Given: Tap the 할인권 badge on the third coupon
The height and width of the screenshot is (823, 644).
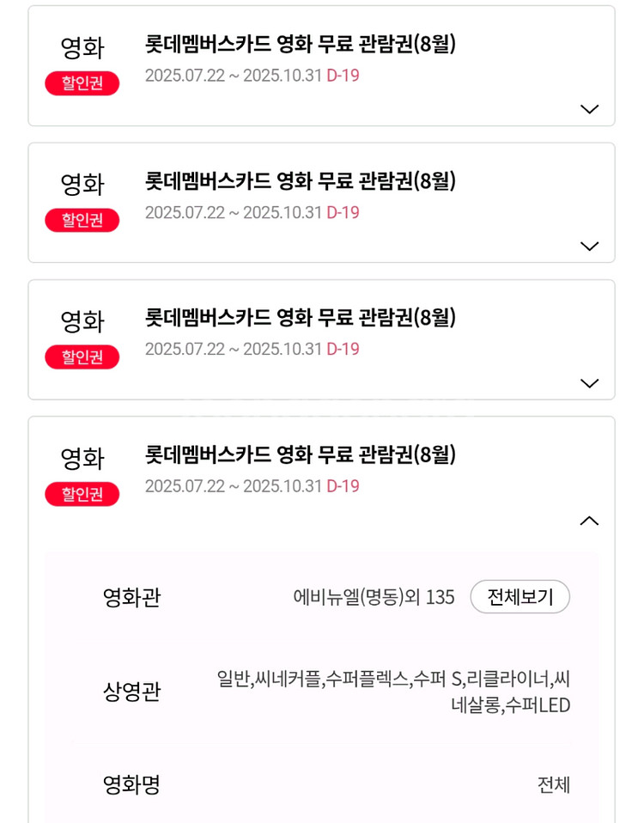Looking at the screenshot, I should [82, 357].
